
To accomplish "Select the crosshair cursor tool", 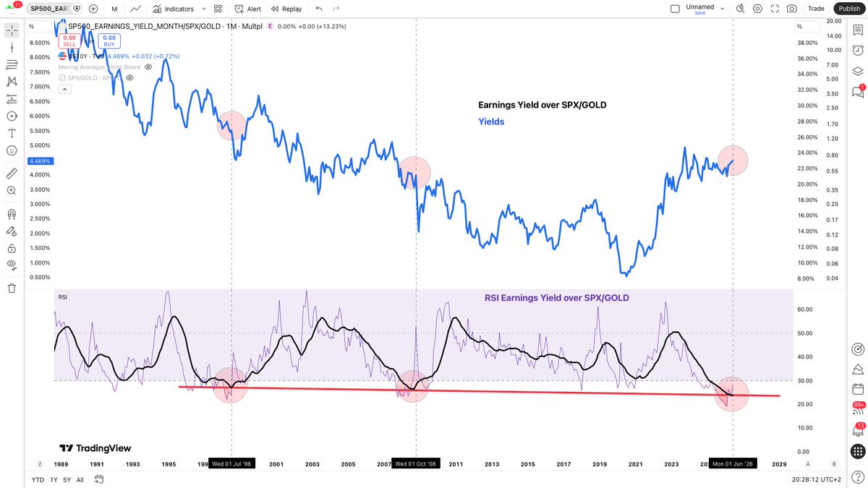I will [x=12, y=30].
